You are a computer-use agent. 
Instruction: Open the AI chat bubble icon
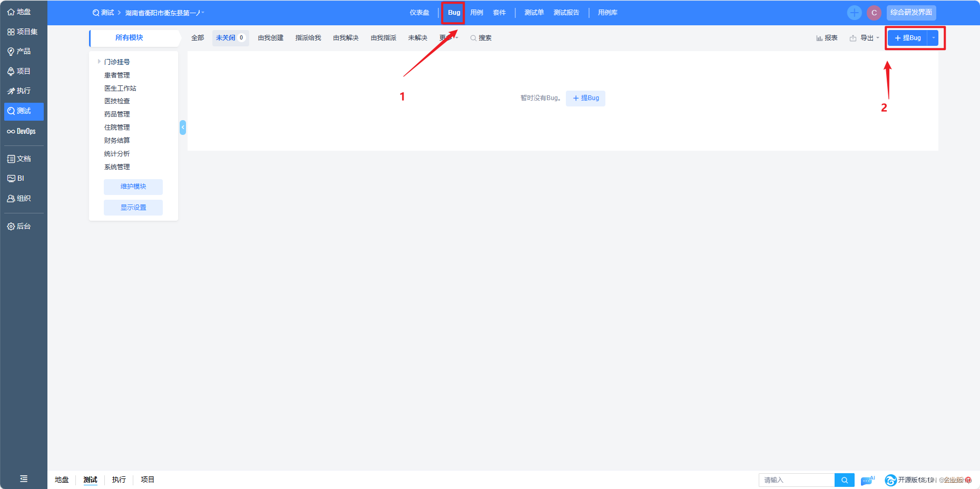pos(867,480)
